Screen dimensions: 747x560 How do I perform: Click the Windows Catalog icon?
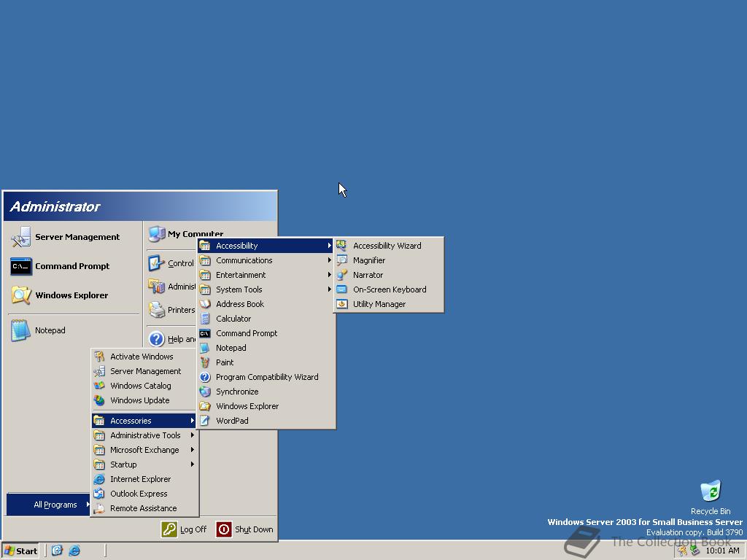99,386
